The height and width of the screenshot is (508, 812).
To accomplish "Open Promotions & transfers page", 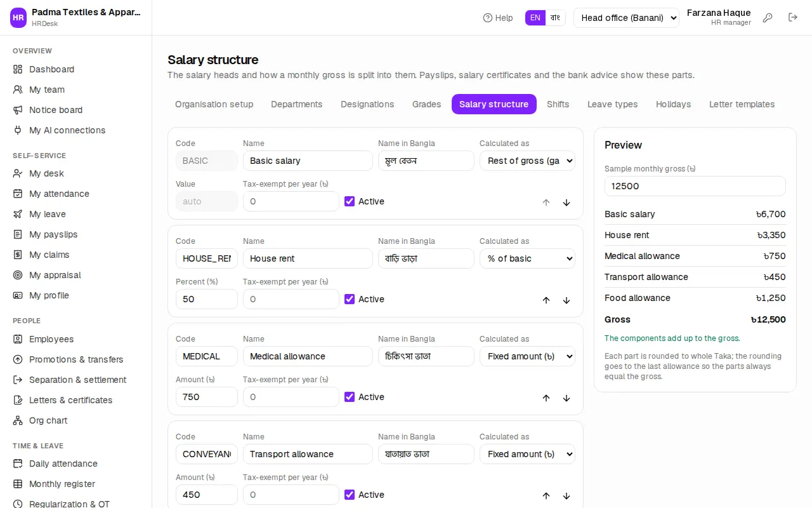I will pos(76,359).
